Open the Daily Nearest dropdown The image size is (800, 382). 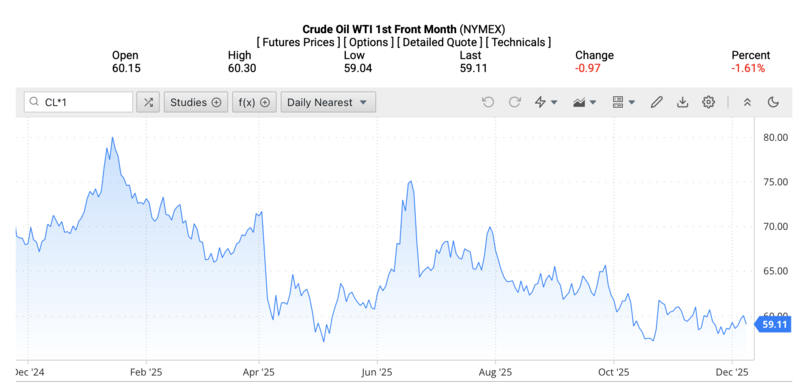[328, 102]
